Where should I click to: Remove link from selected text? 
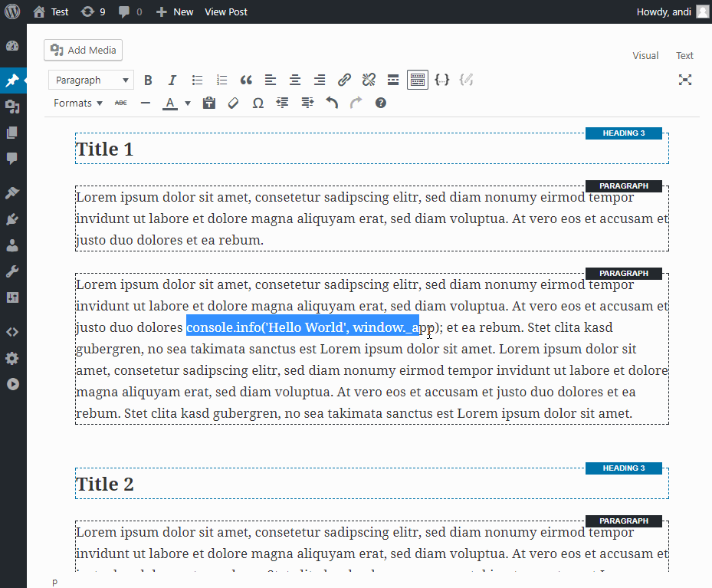pos(369,80)
